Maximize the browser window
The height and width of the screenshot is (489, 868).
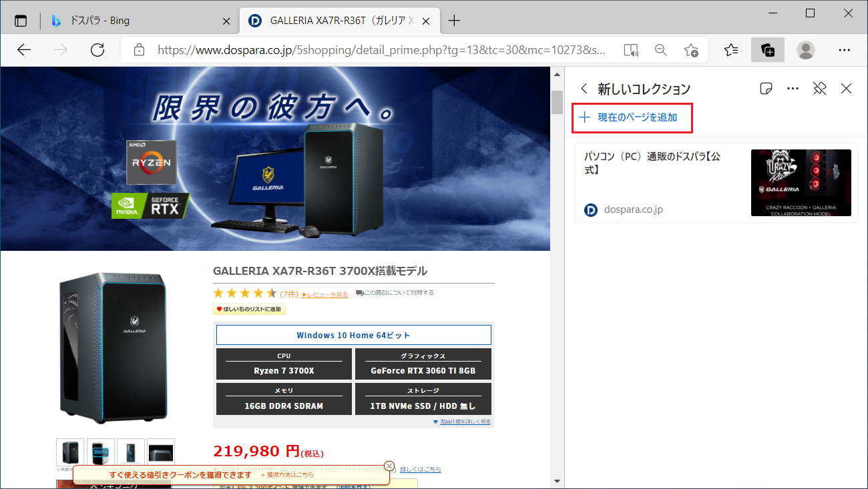coord(810,13)
